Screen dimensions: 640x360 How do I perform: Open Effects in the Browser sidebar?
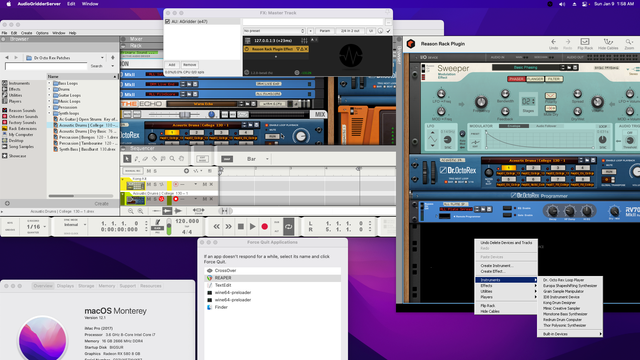pos(15,89)
